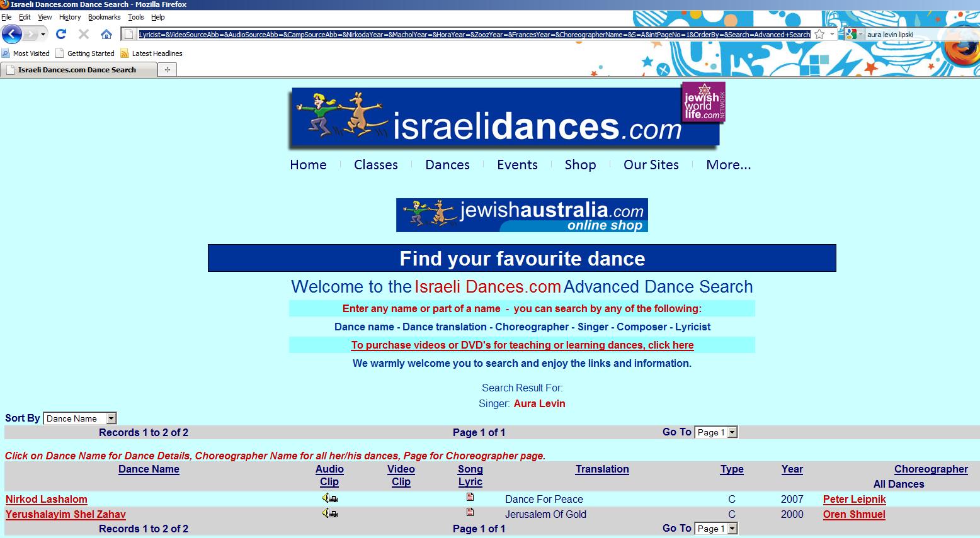Sort by the Choreographer column header

tap(931, 469)
